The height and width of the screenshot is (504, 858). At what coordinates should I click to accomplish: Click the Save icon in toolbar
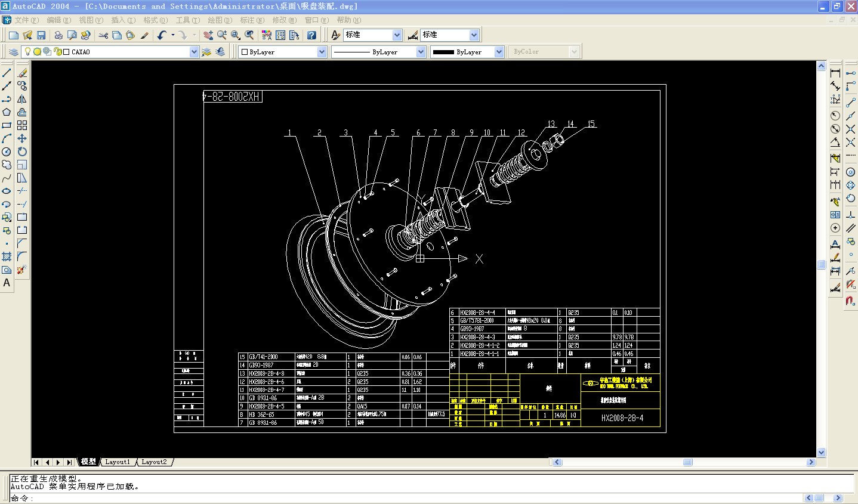41,35
